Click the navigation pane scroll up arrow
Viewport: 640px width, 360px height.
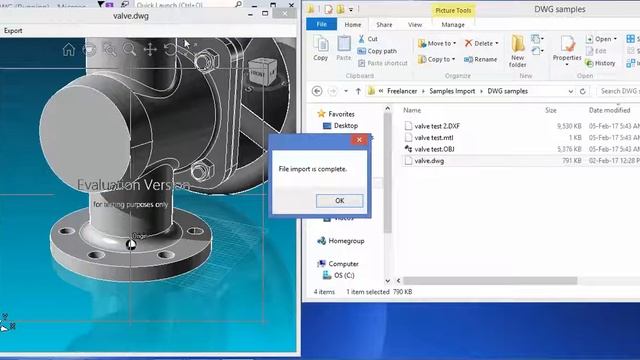(387, 109)
